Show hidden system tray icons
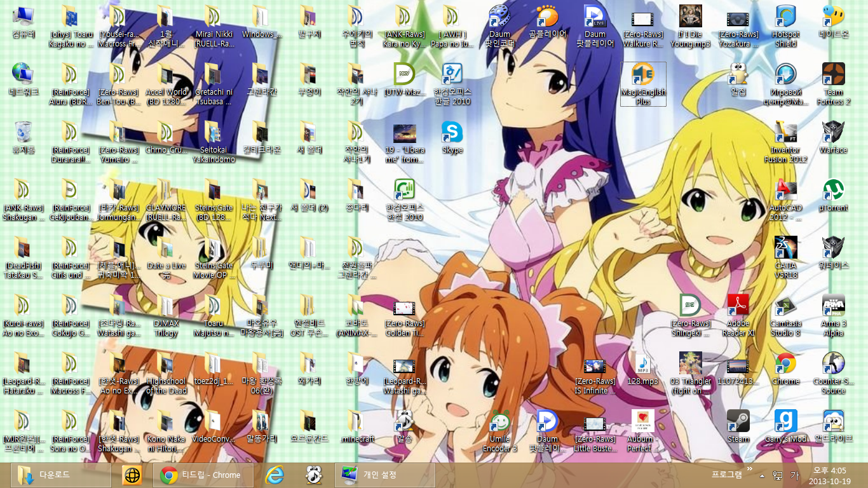This screenshot has height=488, width=868. pyautogui.click(x=761, y=475)
